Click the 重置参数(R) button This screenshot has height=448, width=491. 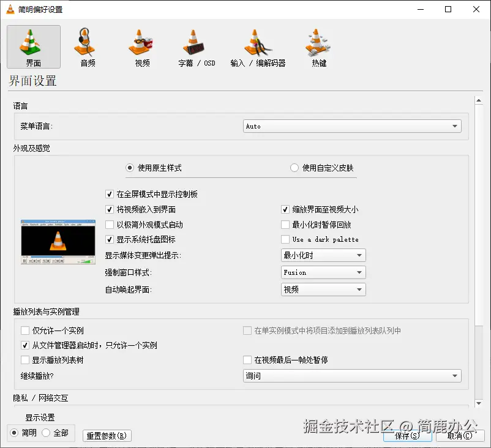[x=107, y=436]
